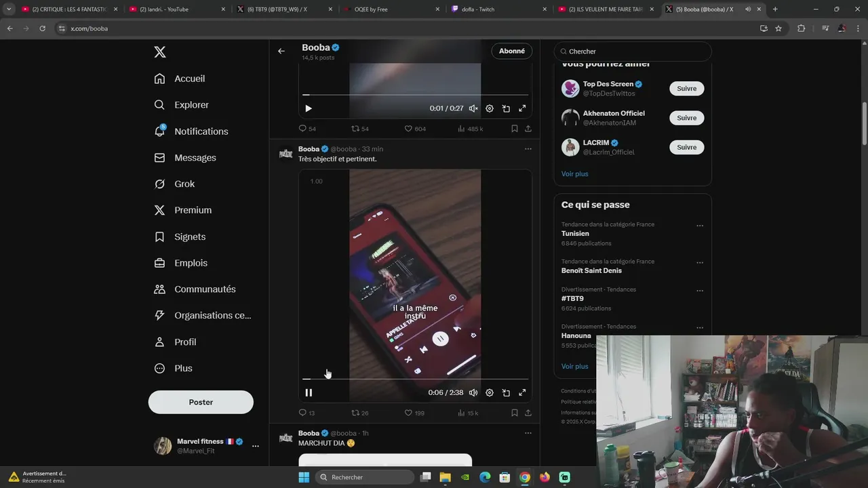This screenshot has height=488, width=868.
Task: Reload the page in Chrome
Action: pyautogui.click(x=43, y=28)
